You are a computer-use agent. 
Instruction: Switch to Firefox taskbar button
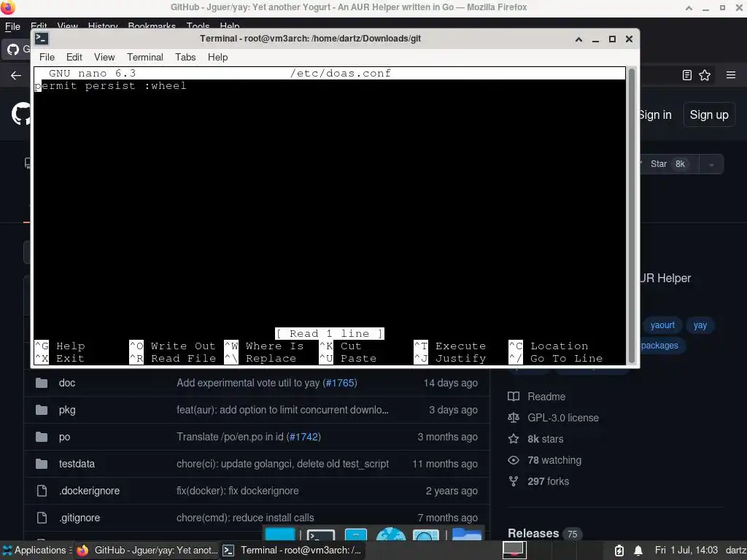click(x=147, y=550)
